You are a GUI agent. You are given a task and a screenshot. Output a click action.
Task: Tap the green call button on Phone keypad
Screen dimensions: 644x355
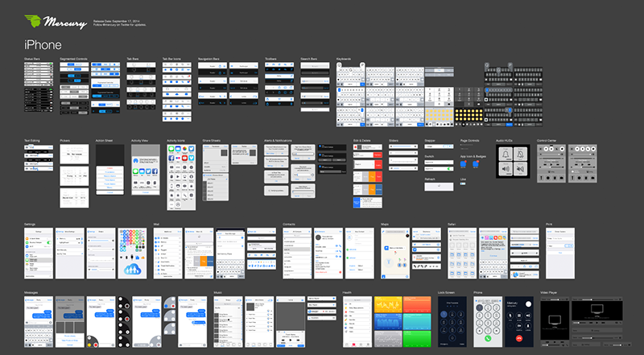pyautogui.click(x=488, y=339)
